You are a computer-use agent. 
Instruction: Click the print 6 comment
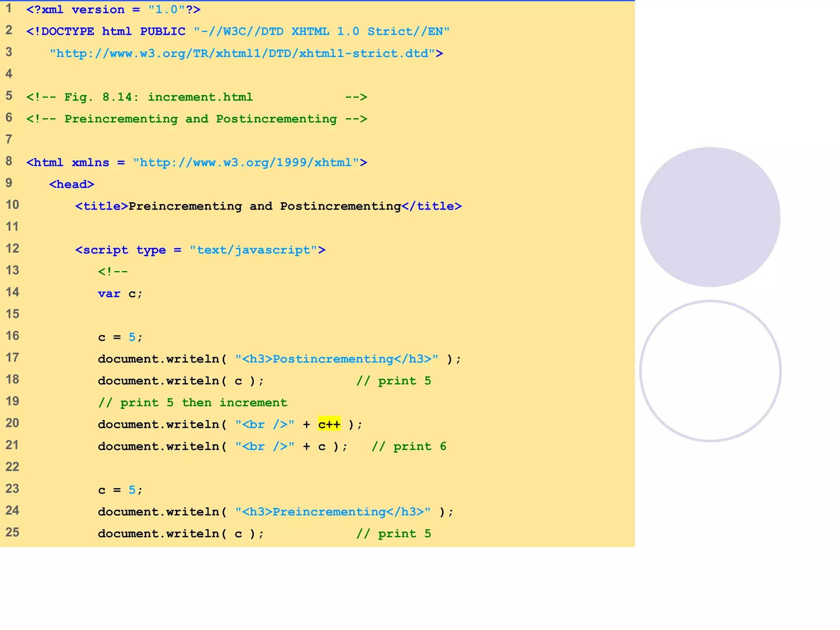point(409,446)
